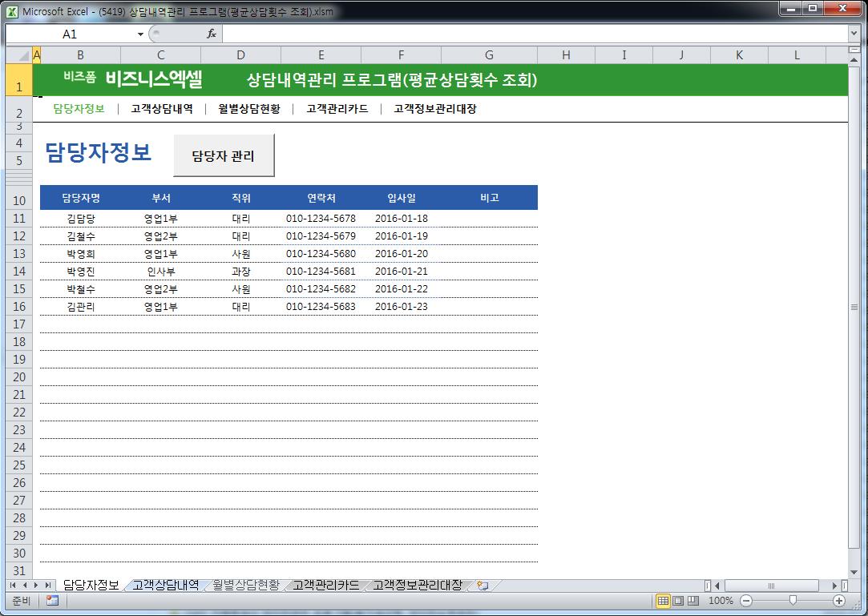868x616 pixels.
Task: Open the 고객상담내역 sheet tab
Action: click(165, 586)
